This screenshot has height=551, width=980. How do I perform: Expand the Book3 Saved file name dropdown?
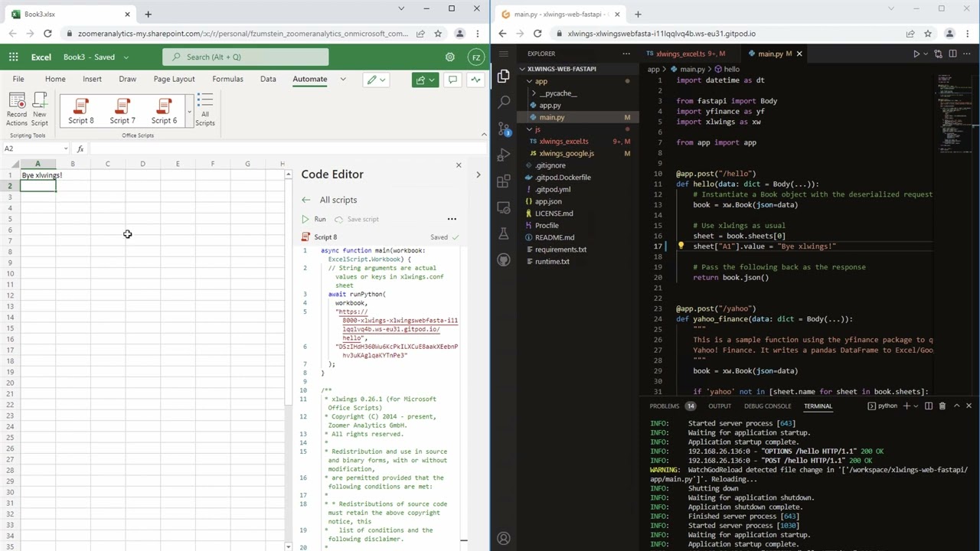(126, 57)
